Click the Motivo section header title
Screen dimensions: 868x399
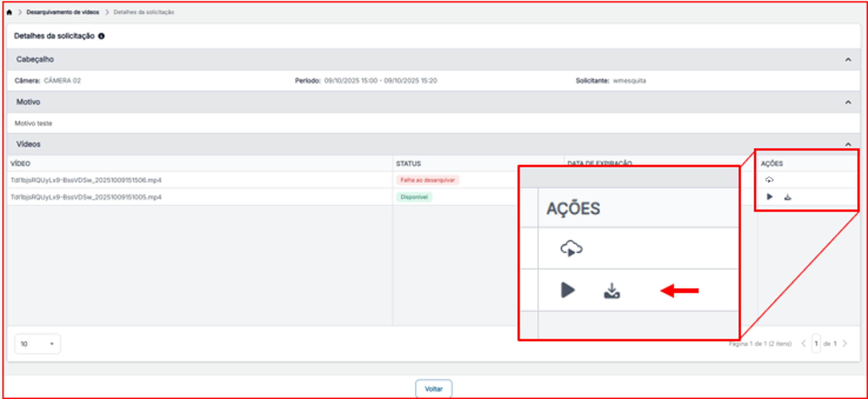click(x=28, y=102)
